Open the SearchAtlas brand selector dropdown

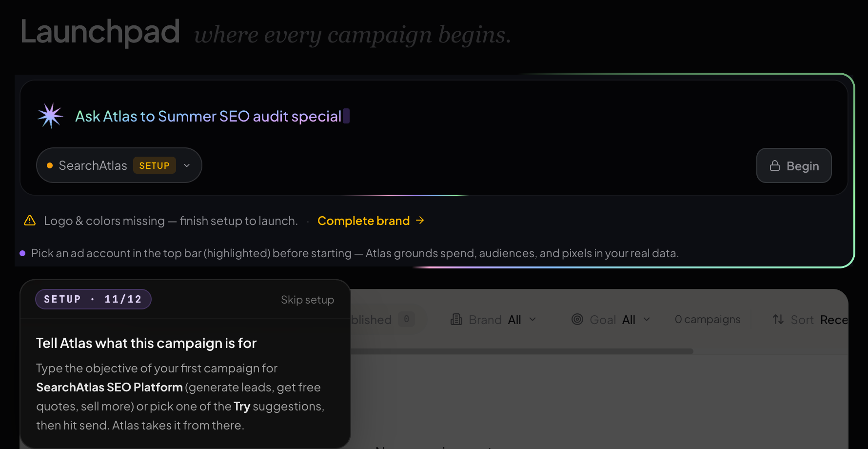pyautogui.click(x=119, y=165)
